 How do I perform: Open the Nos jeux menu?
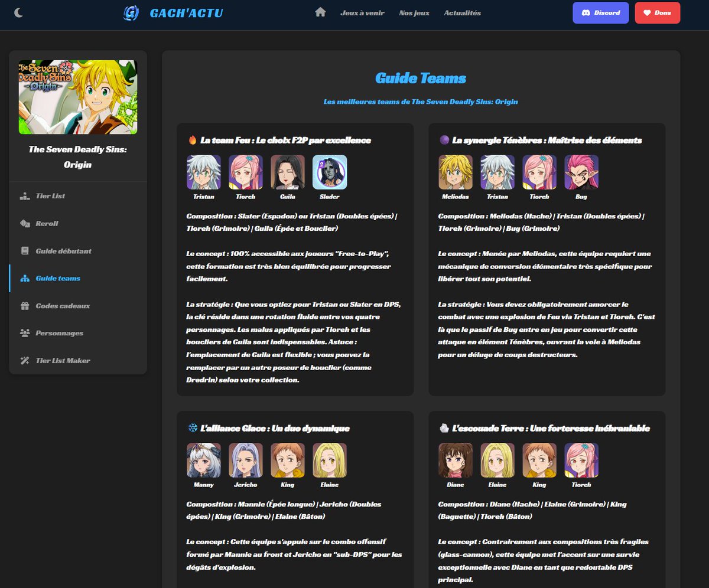414,12
